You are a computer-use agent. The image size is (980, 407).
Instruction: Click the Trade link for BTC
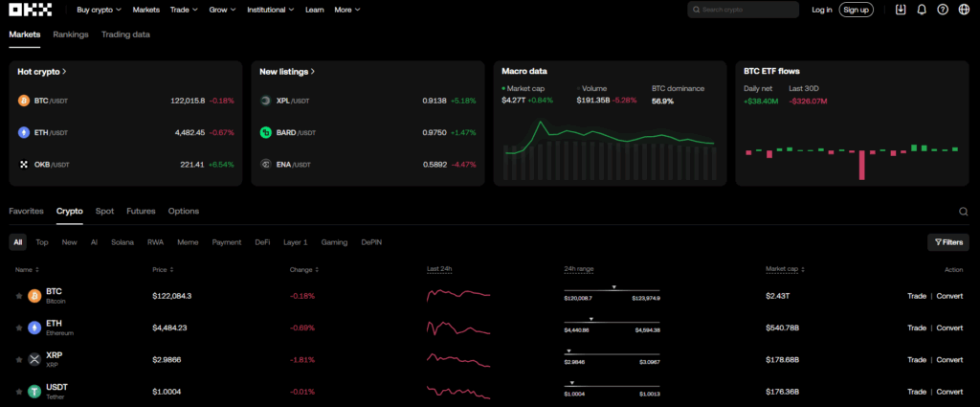pyautogui.click(x=916, y=296)
